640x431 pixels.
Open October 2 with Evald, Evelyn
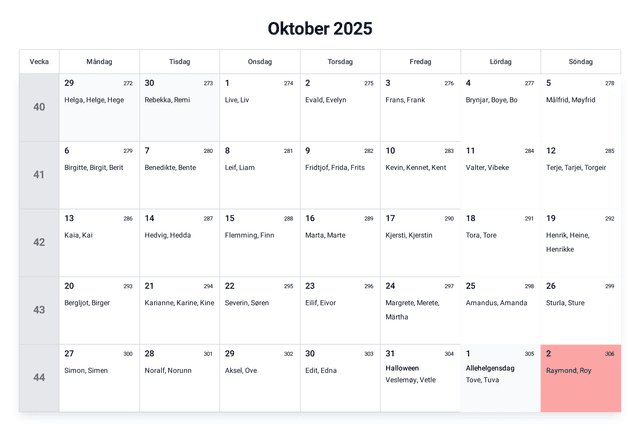[x=339, y=107]
